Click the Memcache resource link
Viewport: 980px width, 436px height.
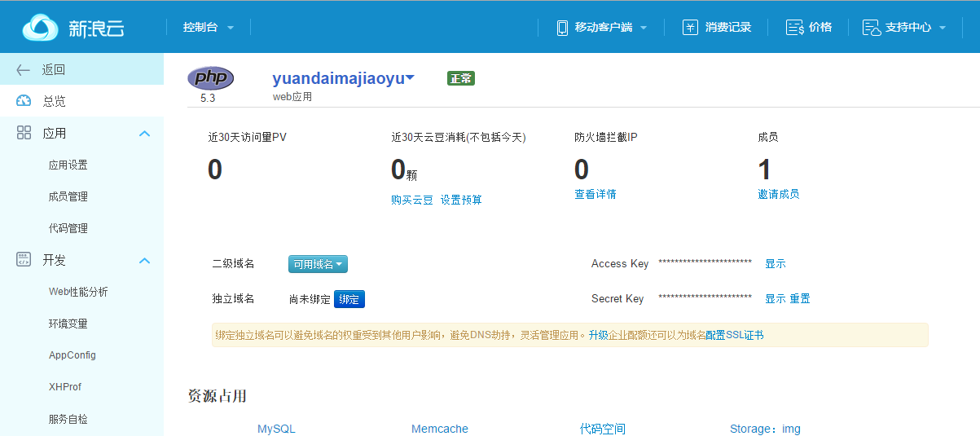point(440,429)
